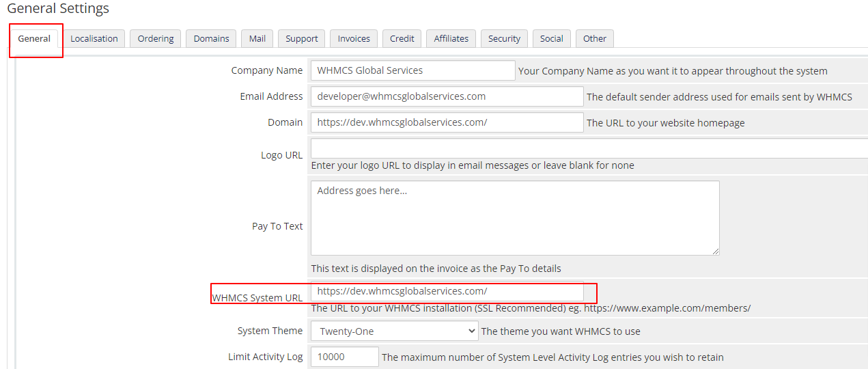Select the WHMCS System URL field
The width and height of the screenshot is (868, 369).
pos(447,291)
